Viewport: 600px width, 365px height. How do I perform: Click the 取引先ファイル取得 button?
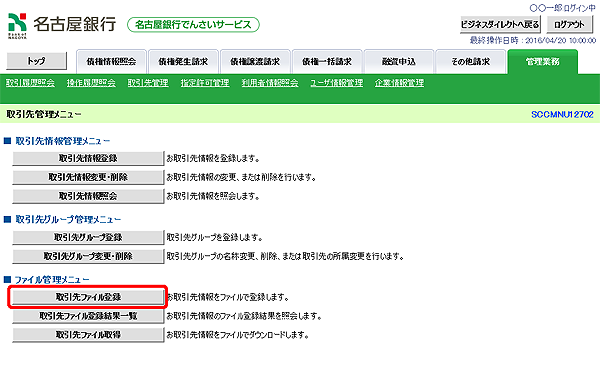click(x=88, y=335)
